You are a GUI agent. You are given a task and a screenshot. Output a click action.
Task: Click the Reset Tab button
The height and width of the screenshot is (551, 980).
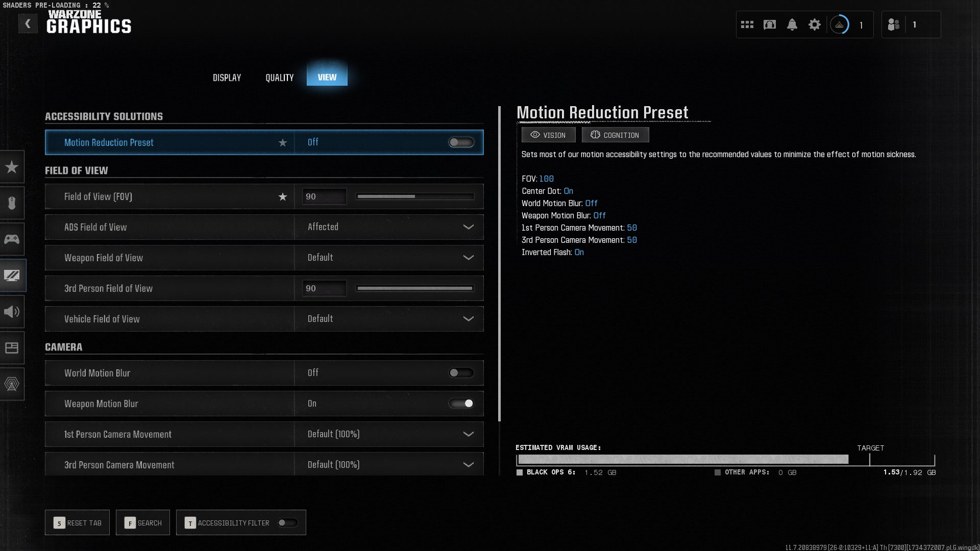tap(77, 522)
